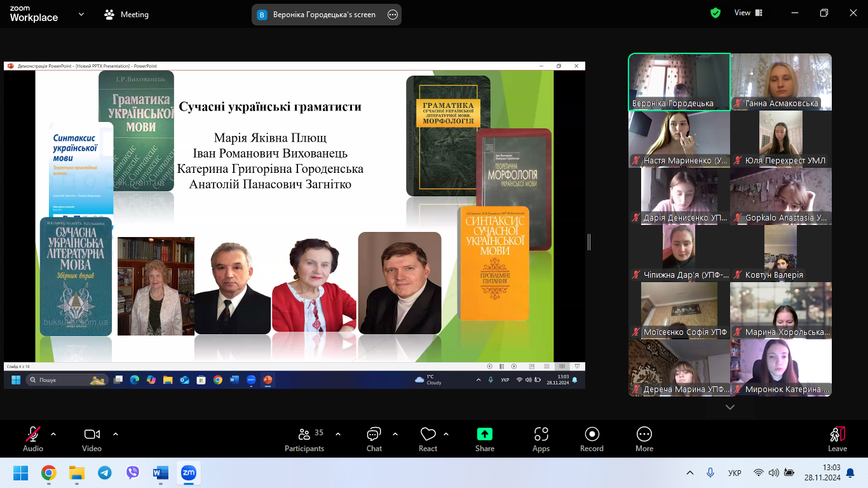Open the three-dot screen-share options menu
868x488 pixels.
coord(393,14)
